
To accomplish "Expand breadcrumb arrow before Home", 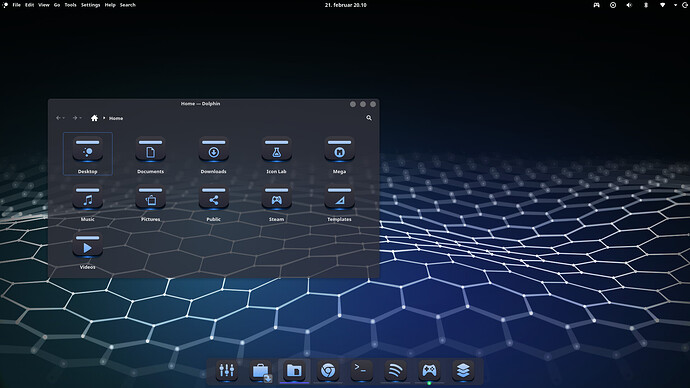I will click(x=104, y=118).
